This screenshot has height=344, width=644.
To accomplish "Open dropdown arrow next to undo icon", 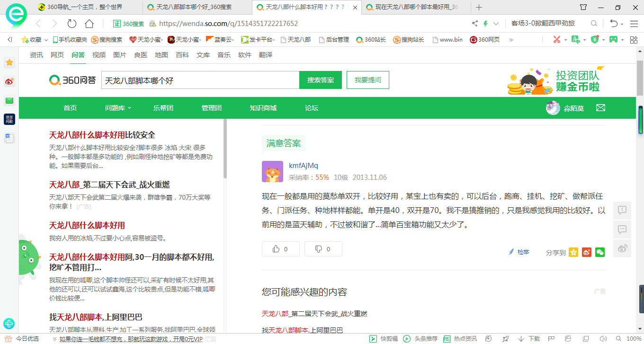I will click(x=623, y=24).
